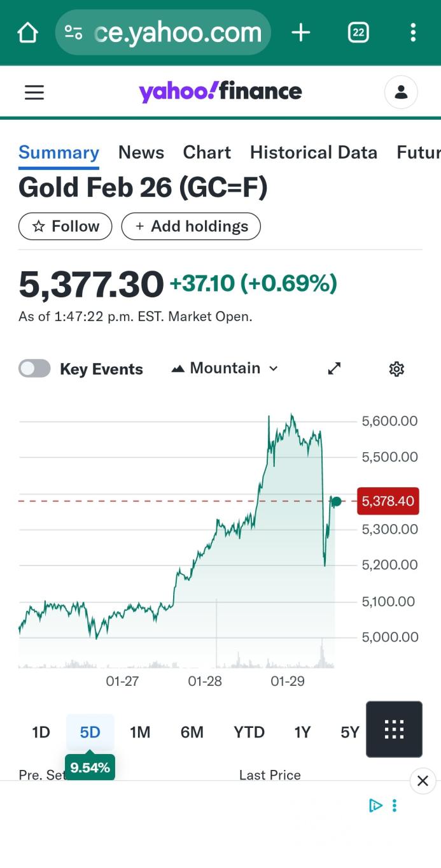The image size is (441, 868).
Task: Open the dotted grid button by 5Y
Action: 394,729
